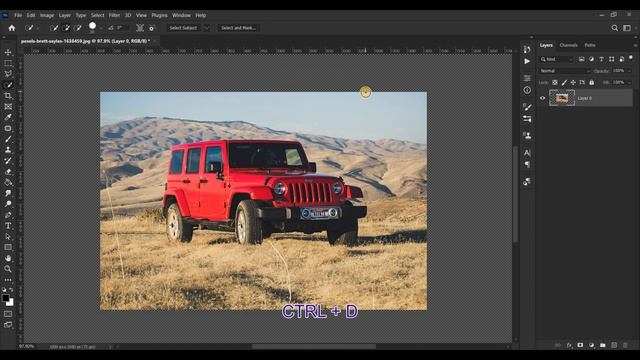Image resolution: width=640 pixels, height=360 pixels.
Task: Create a new group folder
Action: coord(603,345)
